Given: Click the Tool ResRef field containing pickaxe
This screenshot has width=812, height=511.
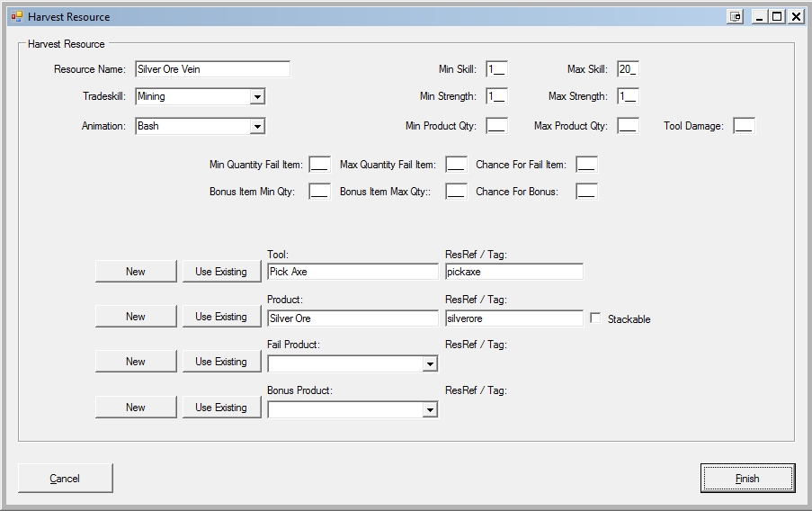Looking at the screenshot, I should click(x=513, y=272).
